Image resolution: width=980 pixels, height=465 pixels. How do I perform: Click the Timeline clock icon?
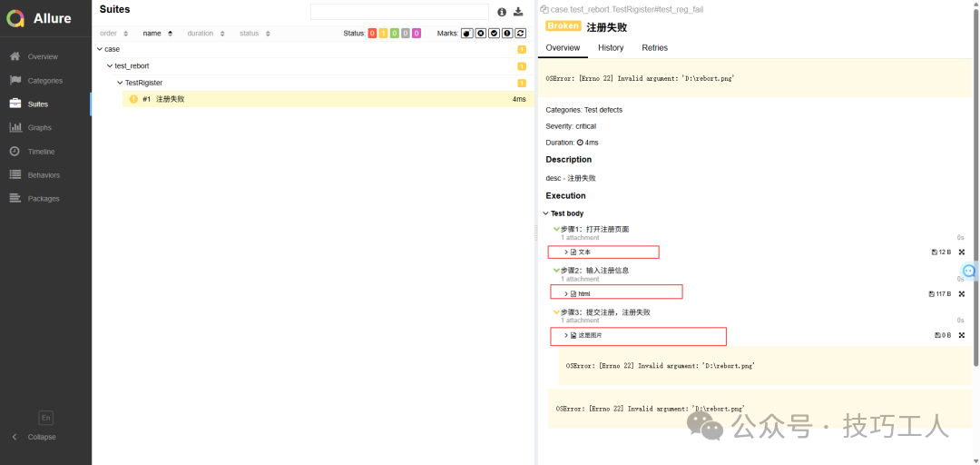[x=15, y=152]
